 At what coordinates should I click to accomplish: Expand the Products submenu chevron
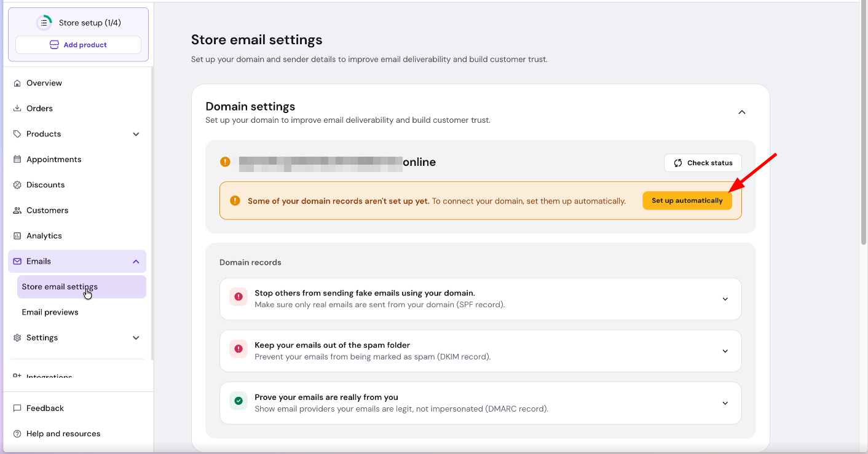pyautogui.click(x=136, y=134)
